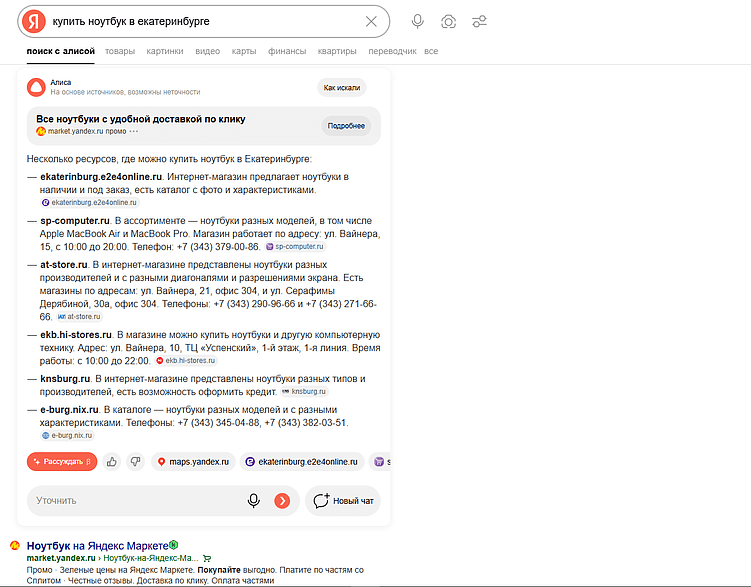Open Ноутбук на Яндекс Маркете result

click(98, 546)
